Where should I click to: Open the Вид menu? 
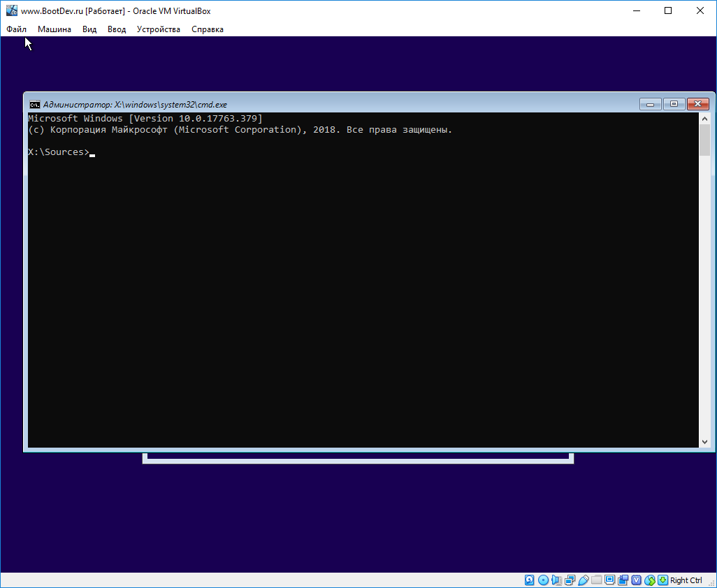pyautogui.click(x=89, y=29)
